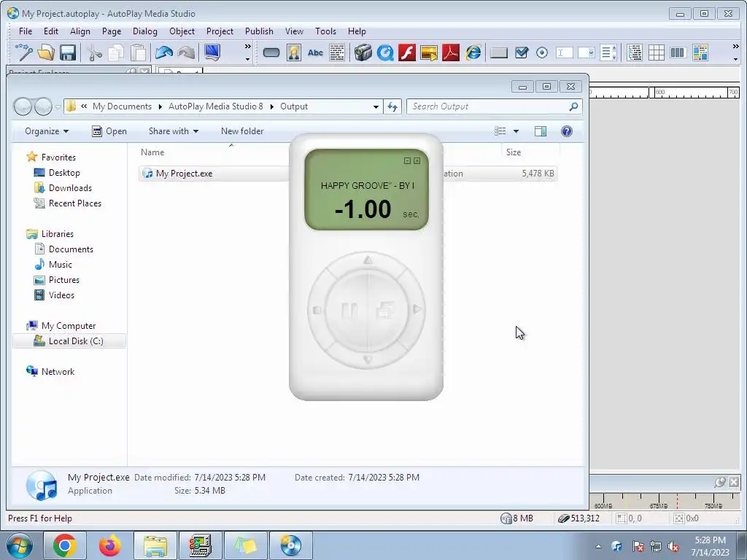Screen dimensions: 747x560
Task: Click the Open button in Explorer toolbar
Action: [x=109, y=131]
